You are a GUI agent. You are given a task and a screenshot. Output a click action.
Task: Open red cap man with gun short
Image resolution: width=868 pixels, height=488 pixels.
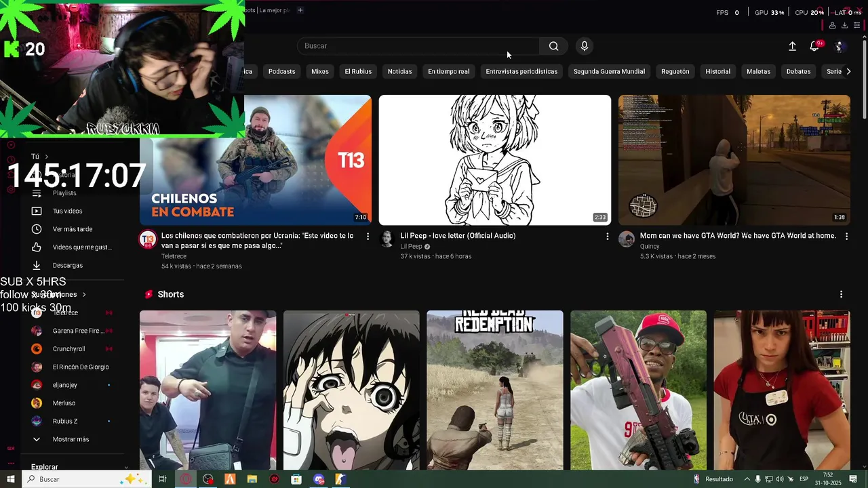638,390
